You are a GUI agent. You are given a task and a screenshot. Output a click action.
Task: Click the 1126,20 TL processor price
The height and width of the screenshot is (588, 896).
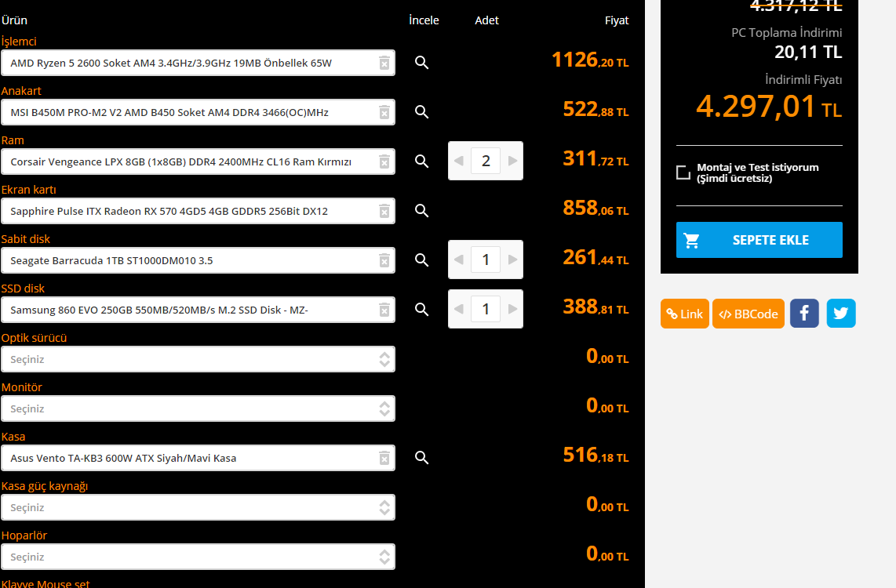click(x=590, y=60)
